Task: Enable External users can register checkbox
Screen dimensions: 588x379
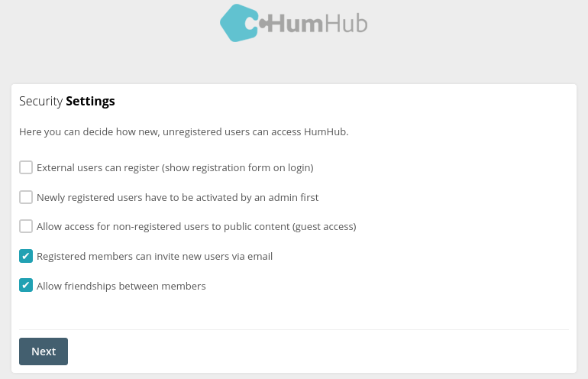Action: click(x=26, y=167)
